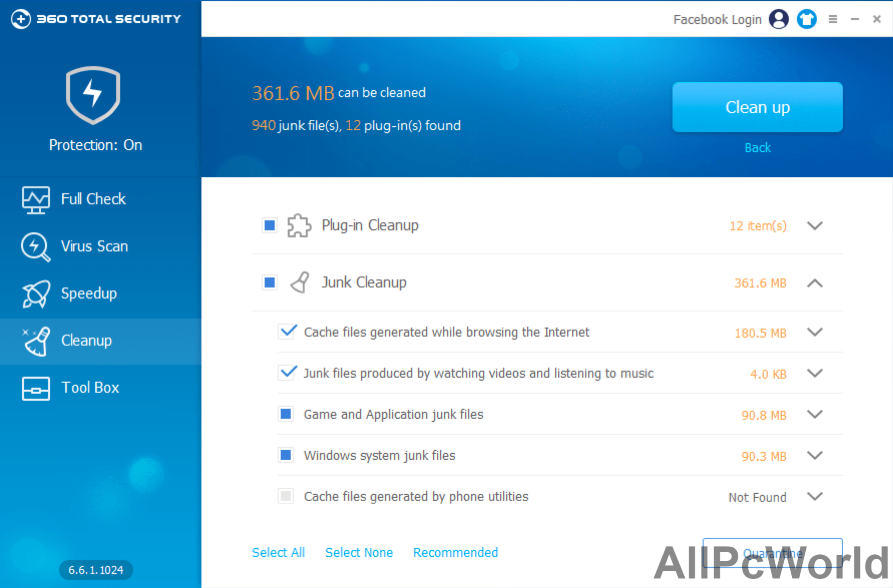This screenshot has height=588, width=893.
Task: Expand details for video junk files
Action: click(815, 373)
